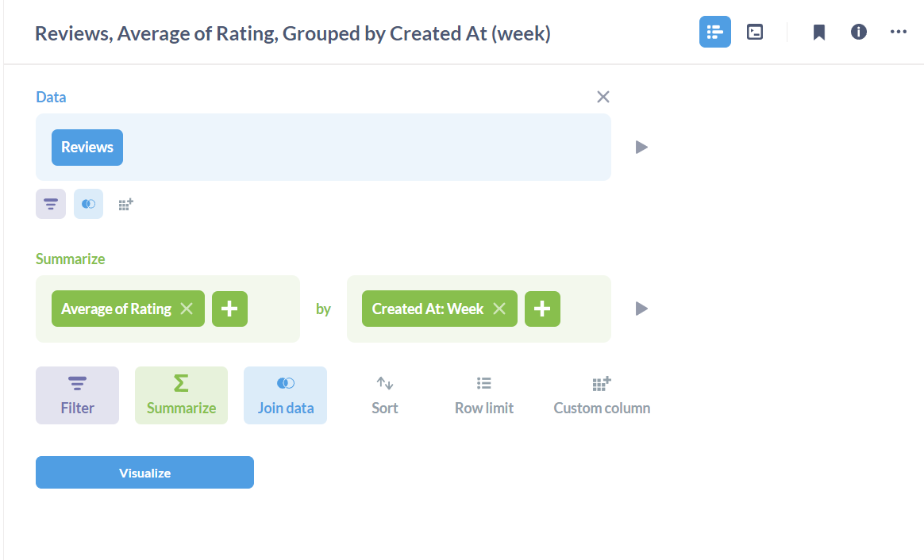Add another metric with the plus button
The height and width of the screenshot is (560, 924).
click(229, 309)
